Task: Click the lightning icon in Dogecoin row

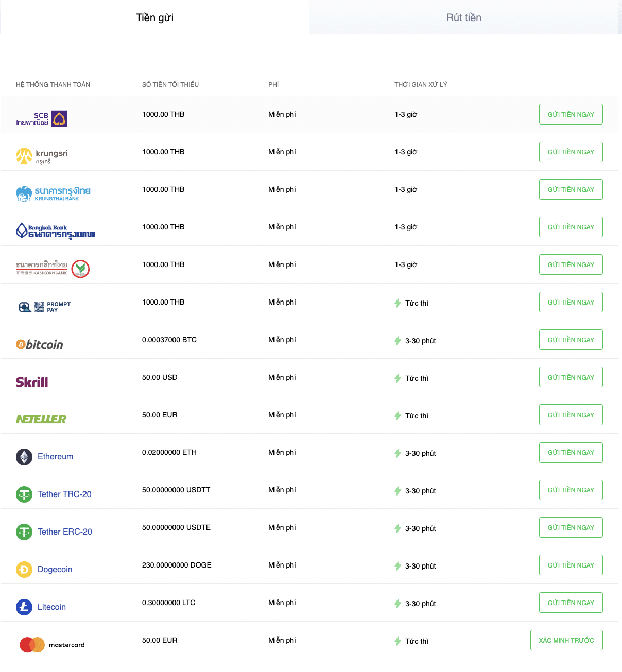Action: pos(398,566)
